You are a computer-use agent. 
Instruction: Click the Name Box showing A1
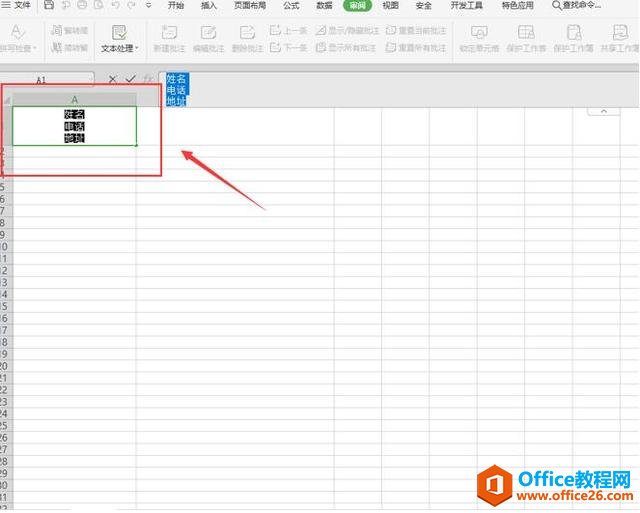[x=46, y=80]
